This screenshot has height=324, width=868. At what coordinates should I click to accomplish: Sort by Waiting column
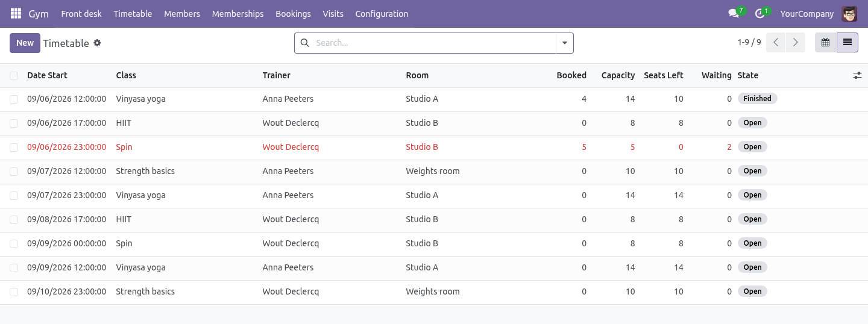(x=716, y=75)
